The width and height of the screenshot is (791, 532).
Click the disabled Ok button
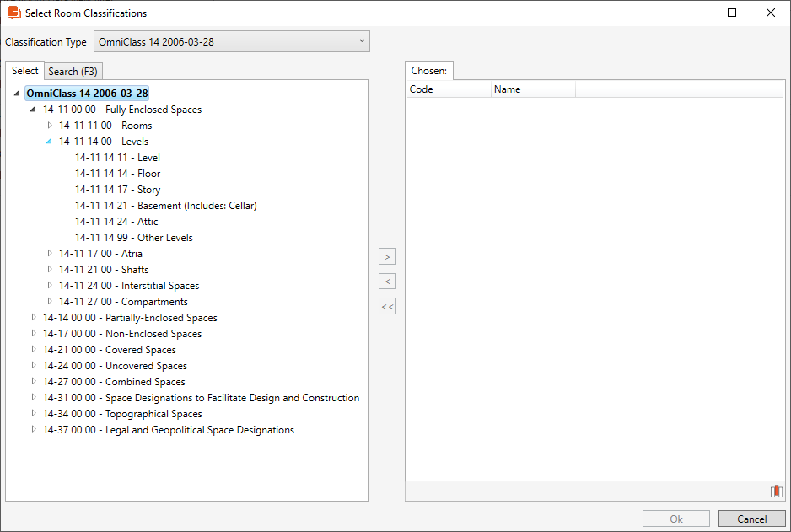coord(675,518)
